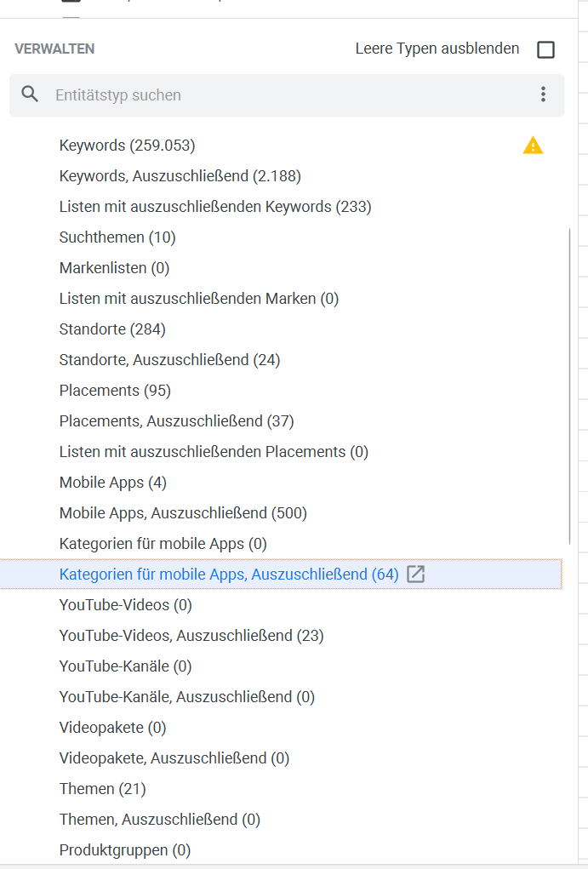
Task: Select Markenlisten (0)
Action: coord(114,268)
